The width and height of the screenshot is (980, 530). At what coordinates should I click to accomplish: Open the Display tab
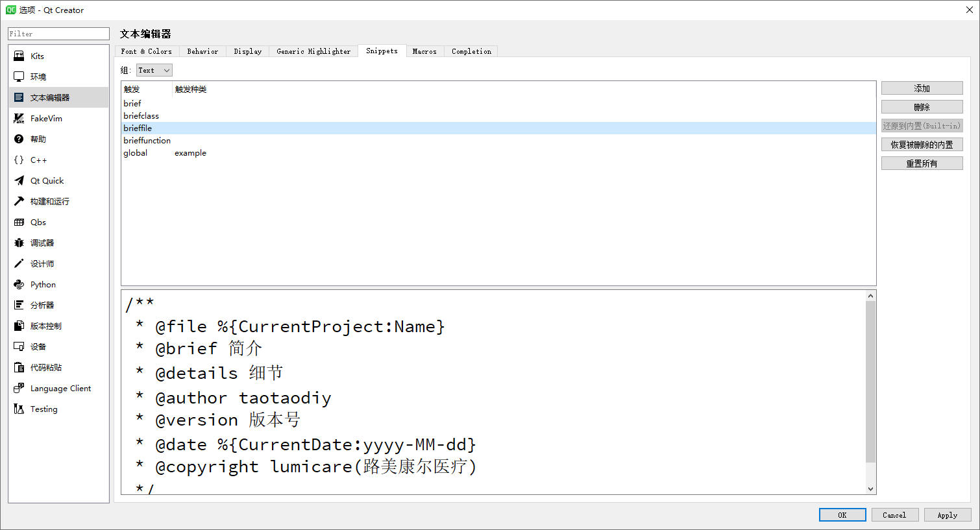coord(248,51)
